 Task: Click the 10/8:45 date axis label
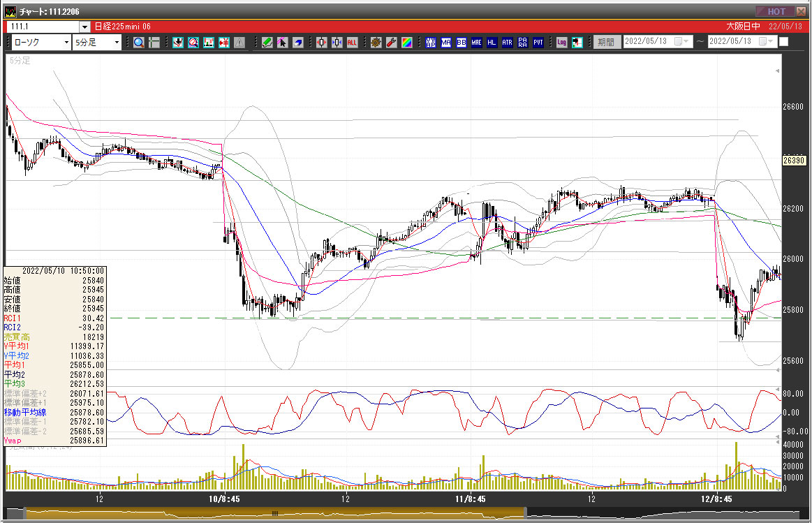224,499
